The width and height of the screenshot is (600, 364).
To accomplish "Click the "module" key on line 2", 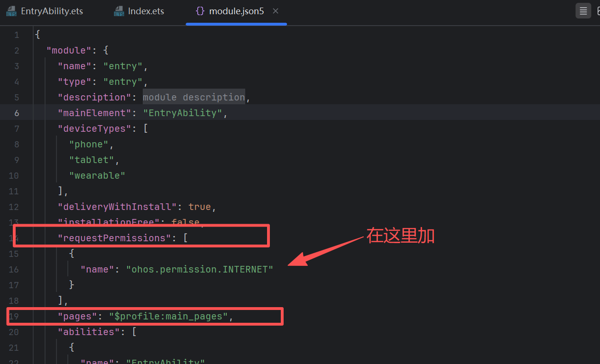I will [x=69, y=50].
